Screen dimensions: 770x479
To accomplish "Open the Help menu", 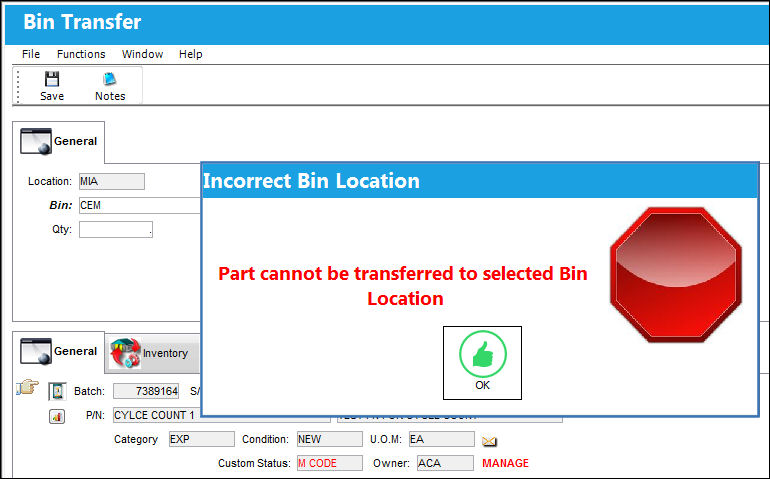I will [x=191, y=54].
